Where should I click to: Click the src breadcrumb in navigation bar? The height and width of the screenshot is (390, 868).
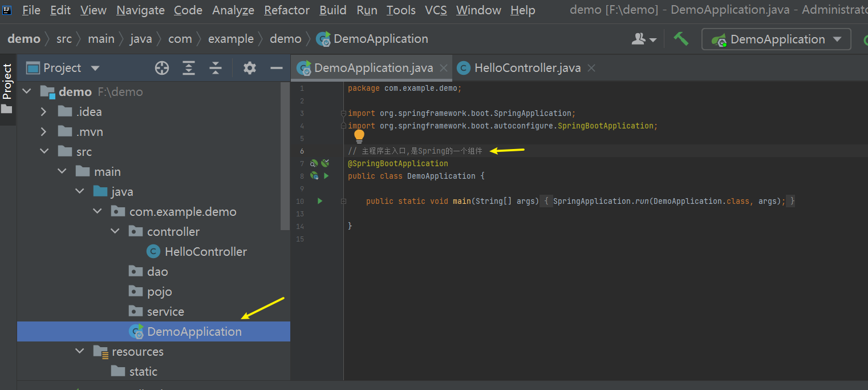(x=64, y=39)
